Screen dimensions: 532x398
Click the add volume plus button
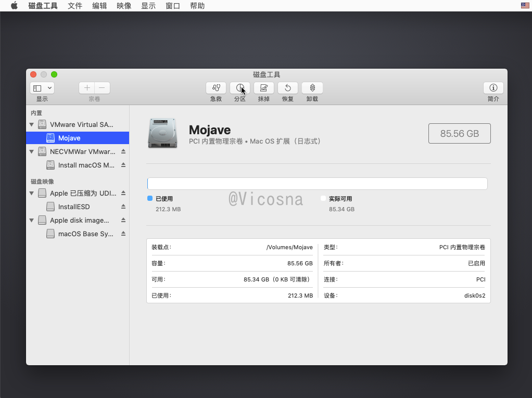87,88
